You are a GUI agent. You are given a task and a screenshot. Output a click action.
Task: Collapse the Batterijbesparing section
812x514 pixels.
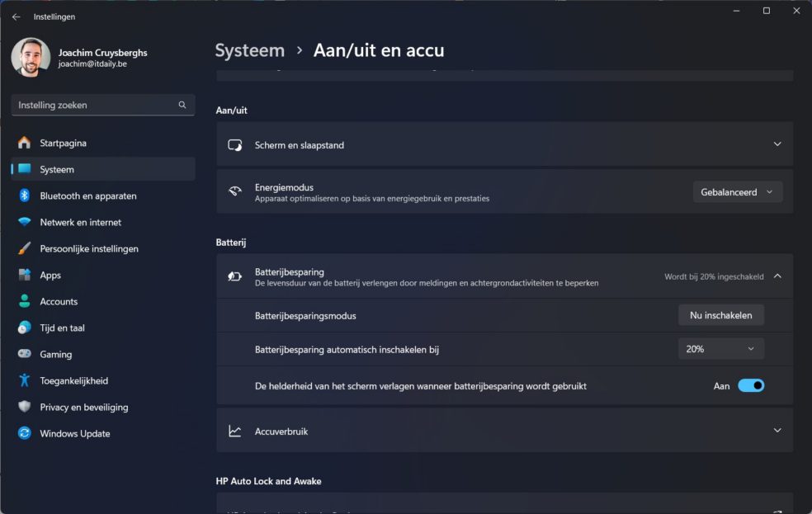pyautogui.click(x=777, y=276)
